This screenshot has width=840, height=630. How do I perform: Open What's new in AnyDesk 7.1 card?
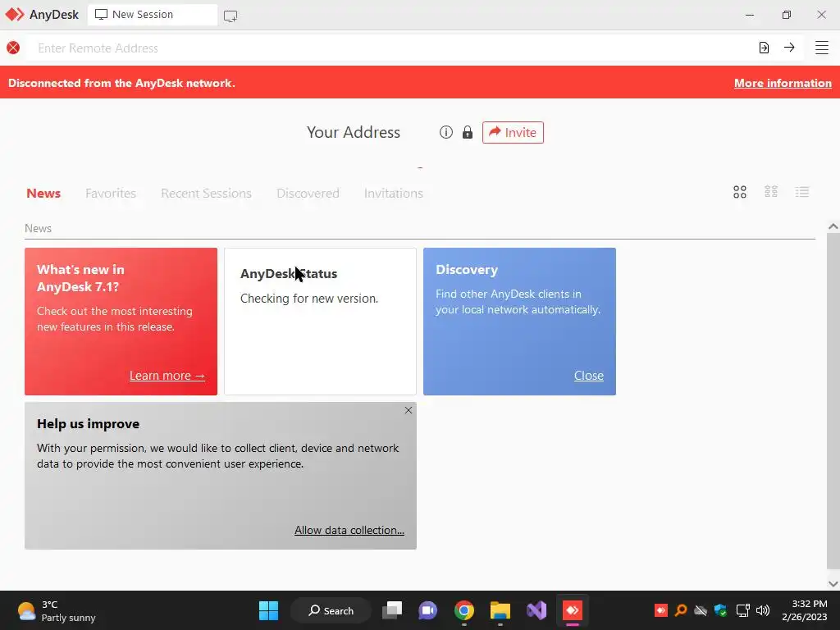(x=121, y=322)
